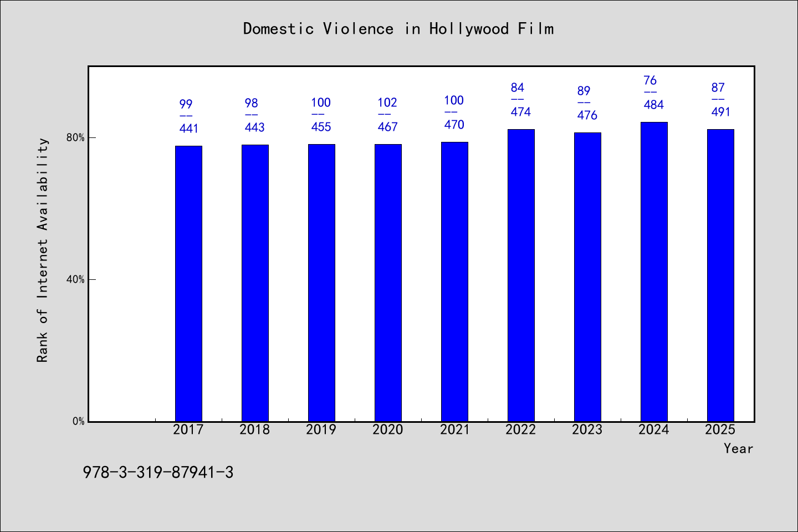This screenshot has height=532, width=798.
Task: Click the 2023 x-axis label
Action: pyautogui.click(x=587, y=429)
